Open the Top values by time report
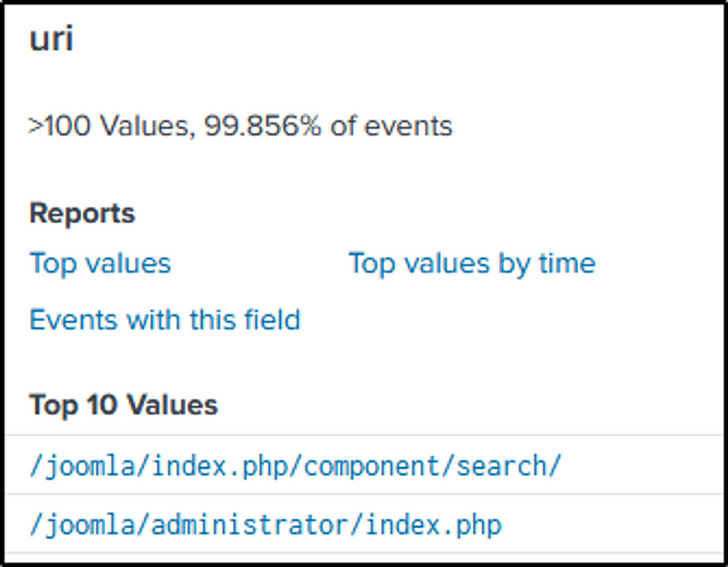 point(471,264)
